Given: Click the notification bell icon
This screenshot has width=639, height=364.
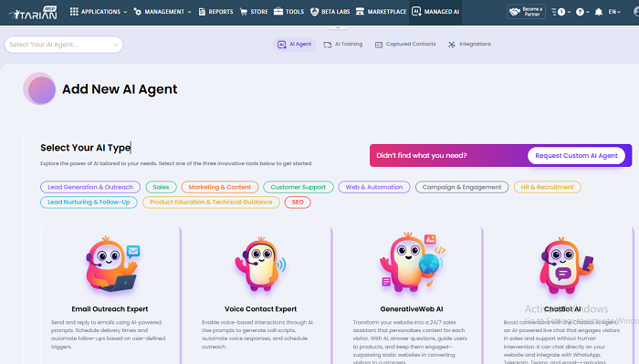Looking at the screenshot, I should click(x=598, y=12).
